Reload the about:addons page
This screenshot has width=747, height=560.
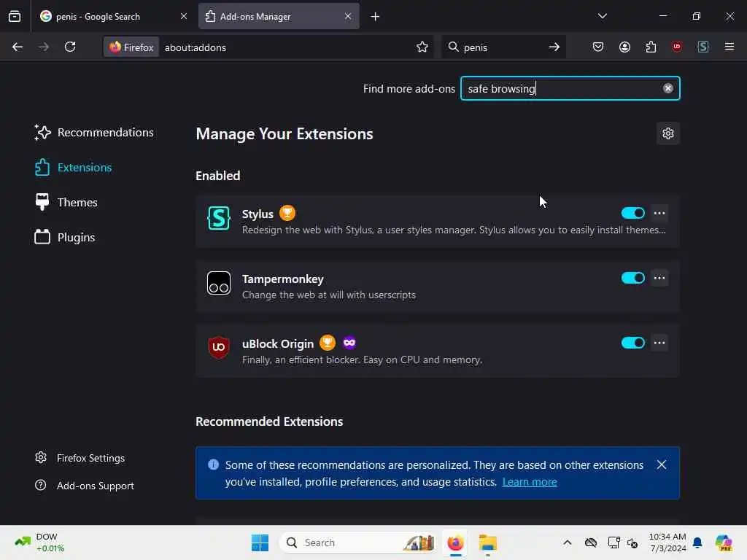[x=70, y=47]
